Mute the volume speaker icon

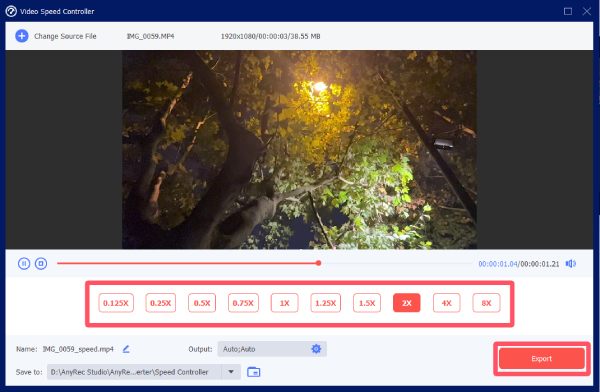tap(571, 264)
